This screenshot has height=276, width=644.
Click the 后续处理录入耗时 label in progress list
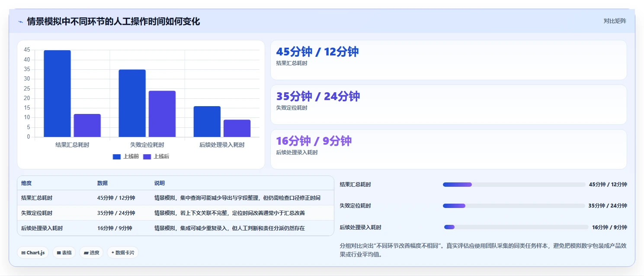[361, 227]
